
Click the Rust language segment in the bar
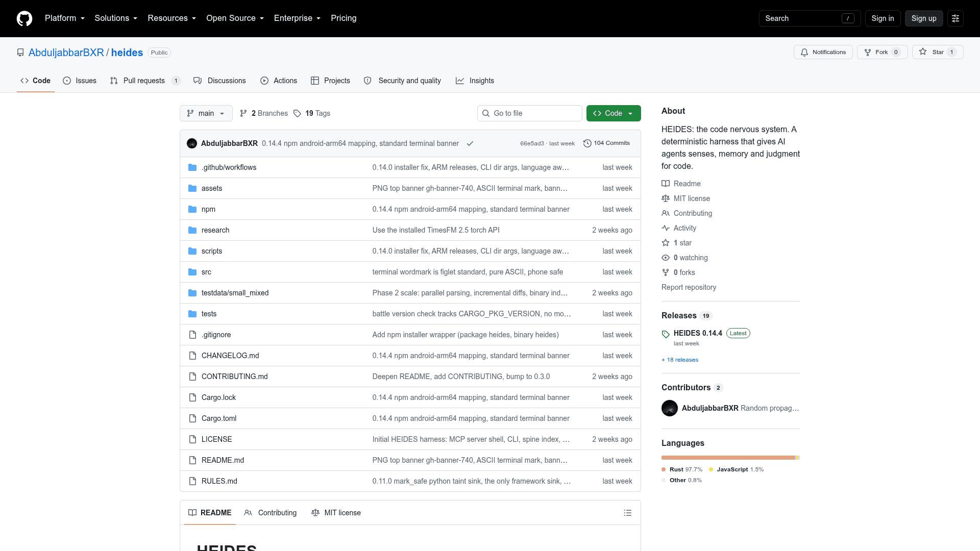click(x=728, y=458)
